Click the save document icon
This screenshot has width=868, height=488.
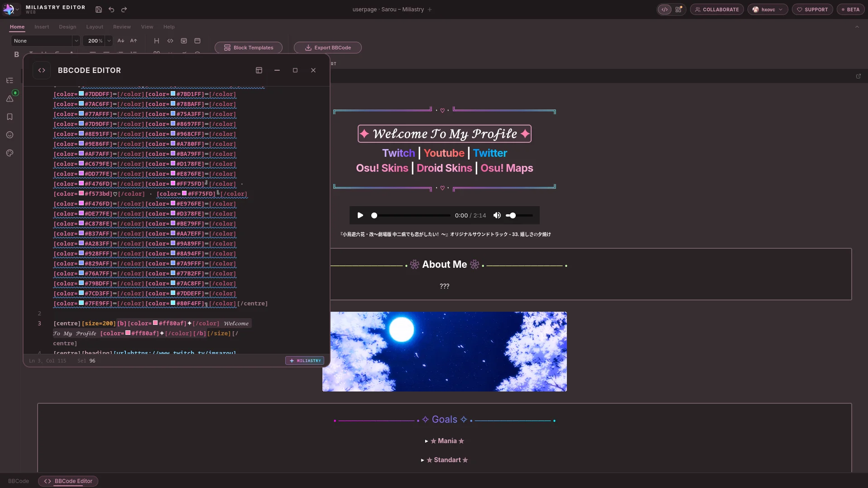(x=99, y=10)
